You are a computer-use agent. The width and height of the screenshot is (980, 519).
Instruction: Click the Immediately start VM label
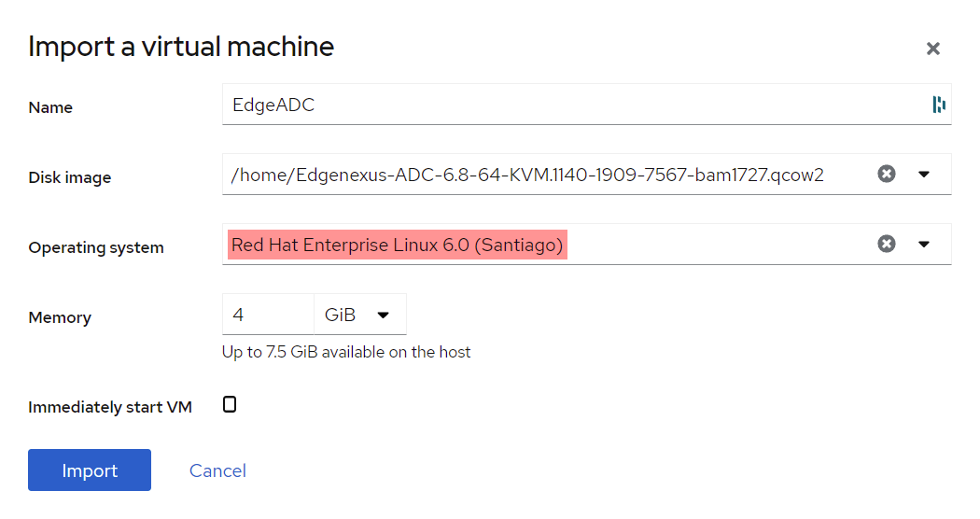(x=110, y=407)
